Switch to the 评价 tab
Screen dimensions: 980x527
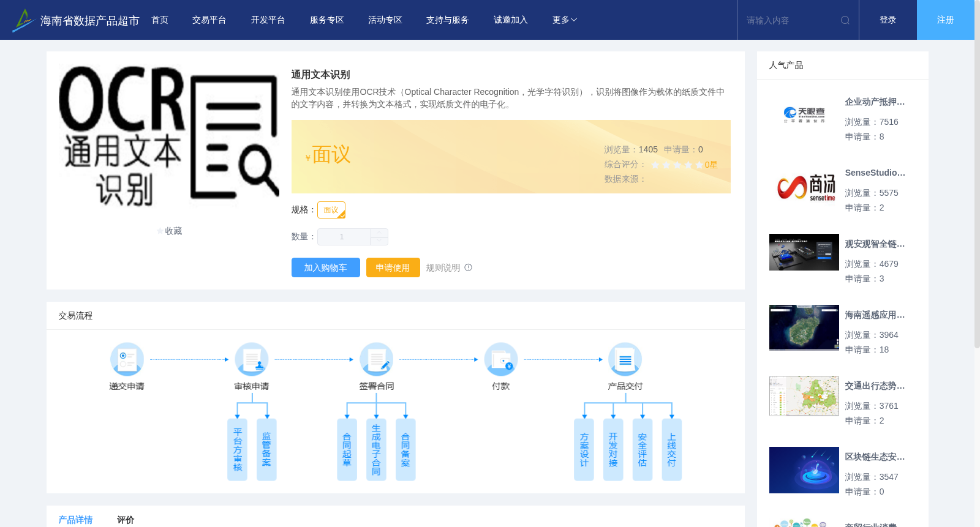pyautogui.click(x=126, y=520)
